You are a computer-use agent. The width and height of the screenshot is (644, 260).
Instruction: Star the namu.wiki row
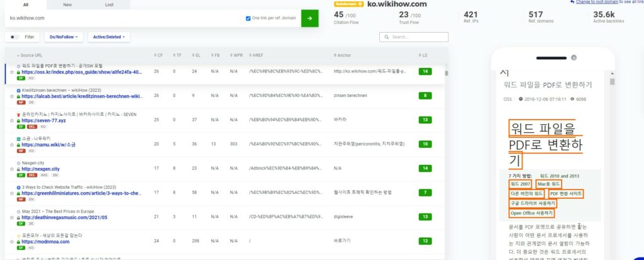[x=12, y=145]
